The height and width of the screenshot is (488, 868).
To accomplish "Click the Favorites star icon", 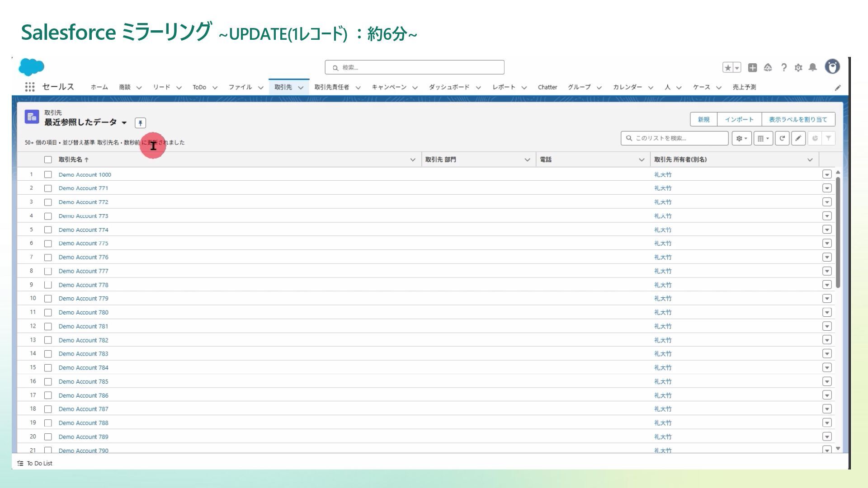I will (727, 67).
